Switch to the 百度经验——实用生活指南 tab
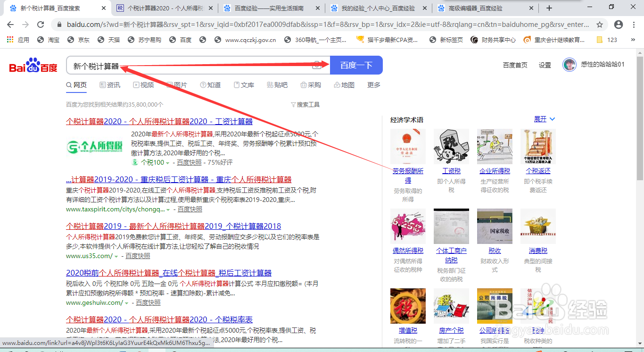This screenshot has width=644, height=352. point(271,8)
